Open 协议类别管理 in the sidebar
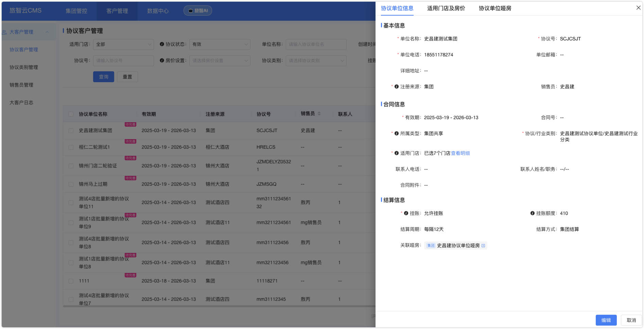Screen dimensions: 644x329 click(24, 67)
